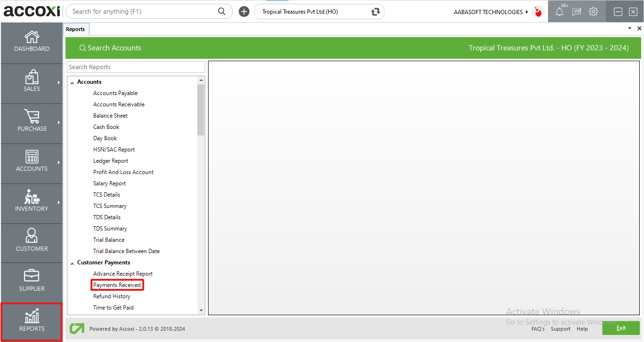Open the Supplier module

coord(32,281)
